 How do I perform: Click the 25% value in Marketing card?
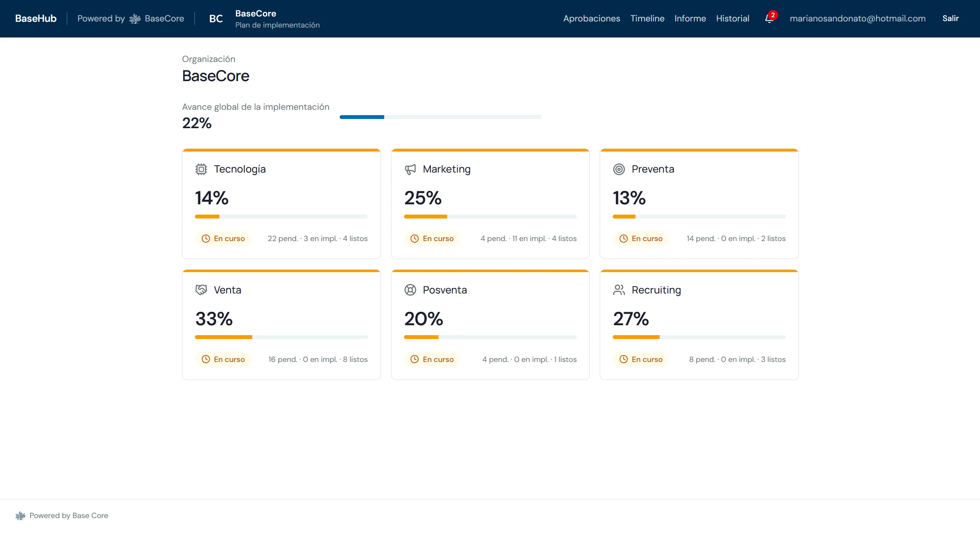coord(423,198)
